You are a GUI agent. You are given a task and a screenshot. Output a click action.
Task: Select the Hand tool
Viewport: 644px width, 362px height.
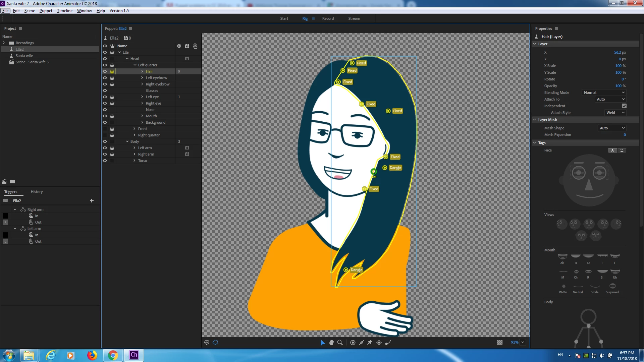331,342
